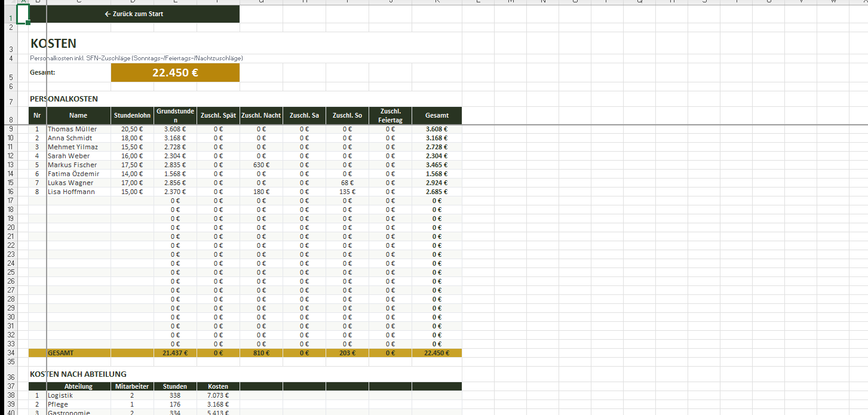Select the "KOSTEN NACH ABTEILUNG" section heading
The height and width of the screenshot is (415, 868).
pos(78,374)
